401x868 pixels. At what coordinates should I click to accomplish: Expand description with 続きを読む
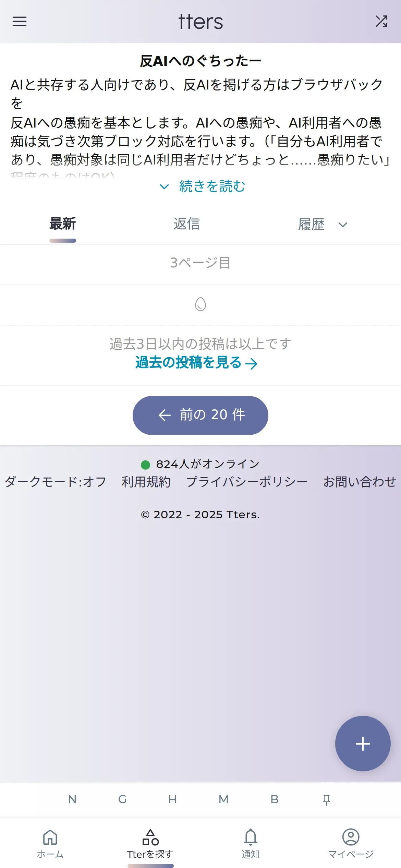[203, 186]
